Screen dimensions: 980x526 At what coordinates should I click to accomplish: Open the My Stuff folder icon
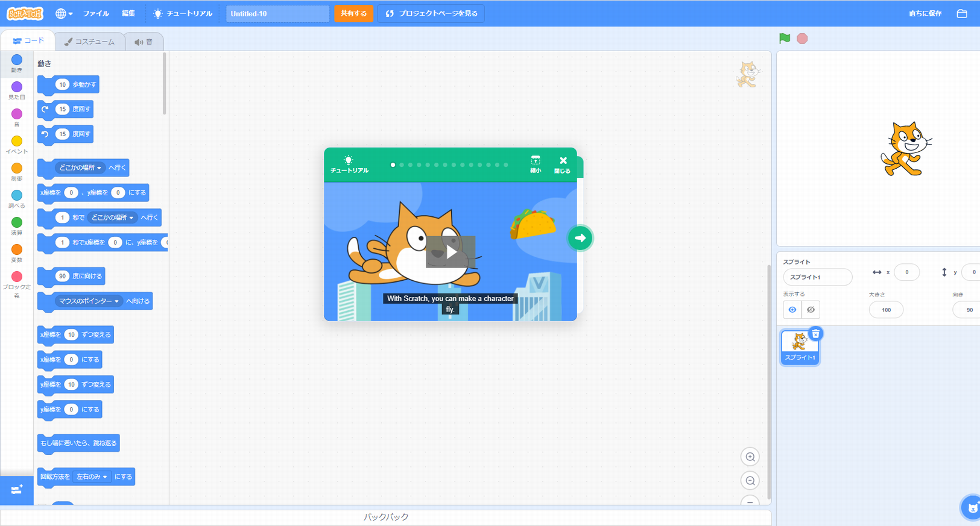point(962,13)
